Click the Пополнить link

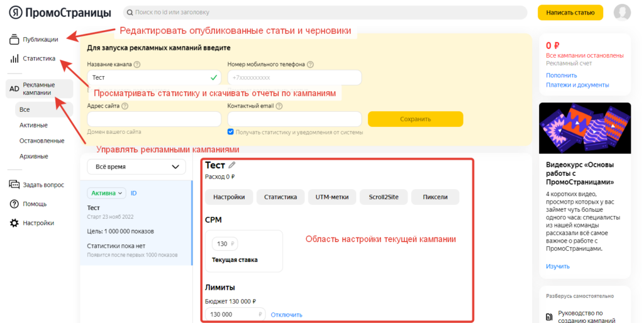pyautogui.click(x=561, y=75)
